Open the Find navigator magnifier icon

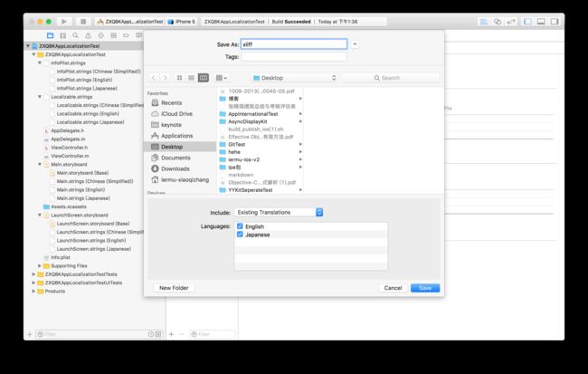[x=76, y=35]
